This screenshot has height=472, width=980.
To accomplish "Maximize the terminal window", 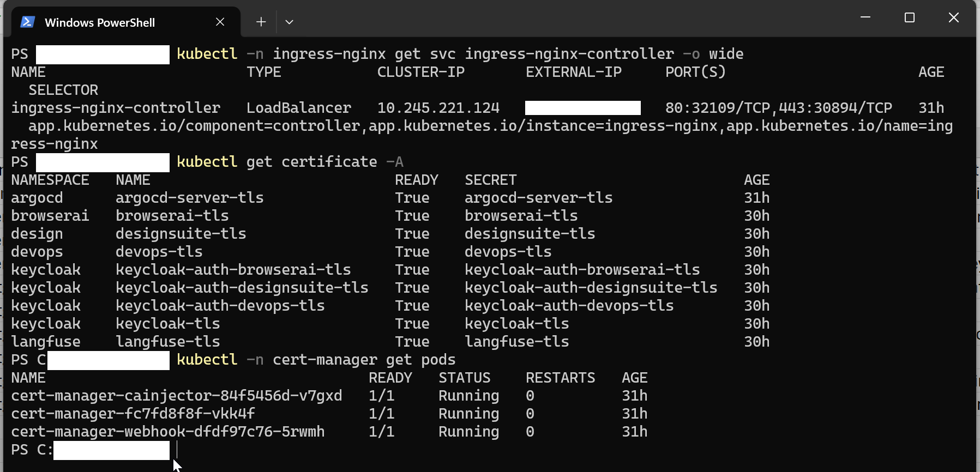I will tap(910, 17).
